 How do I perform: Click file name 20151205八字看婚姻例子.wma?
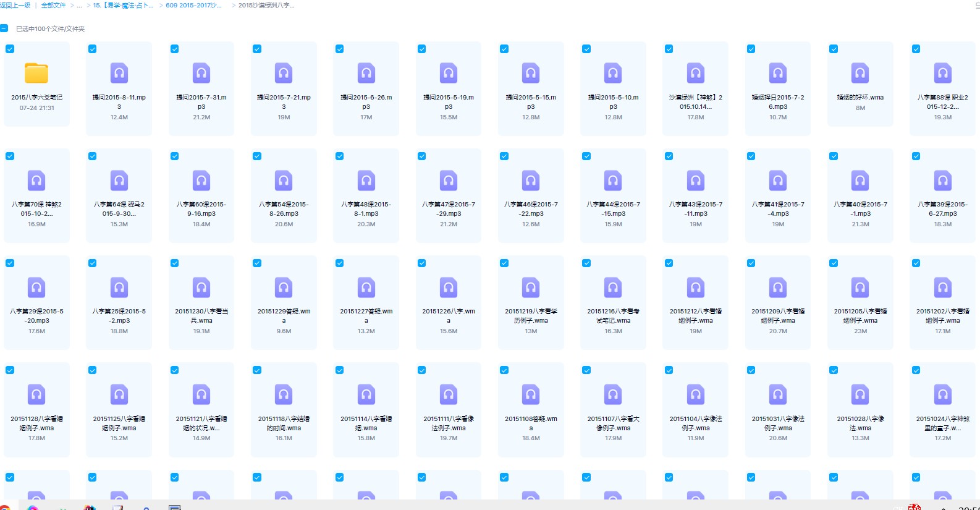(x=860, y=316)
